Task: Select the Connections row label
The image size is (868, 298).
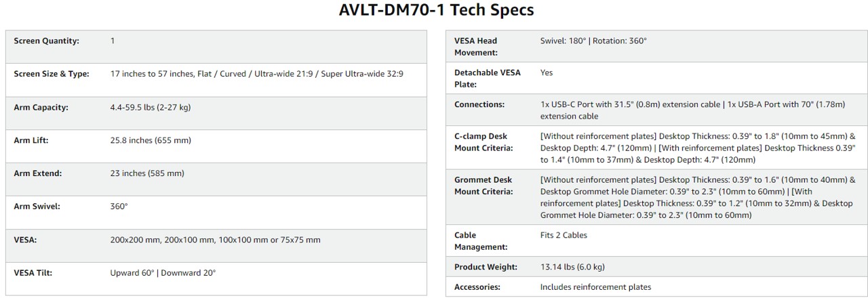Action: 479,104
